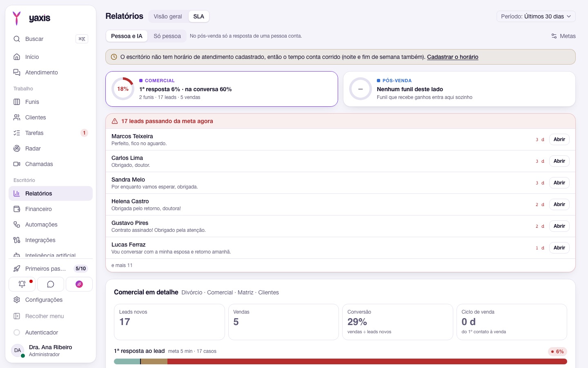Click the Metas settings icon

click(x=554, y=36)
